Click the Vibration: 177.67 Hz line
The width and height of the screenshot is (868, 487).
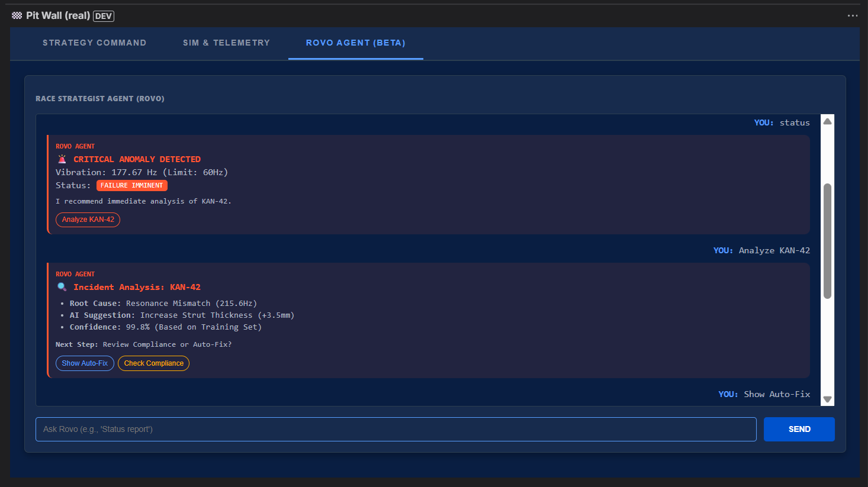[142, 172]
